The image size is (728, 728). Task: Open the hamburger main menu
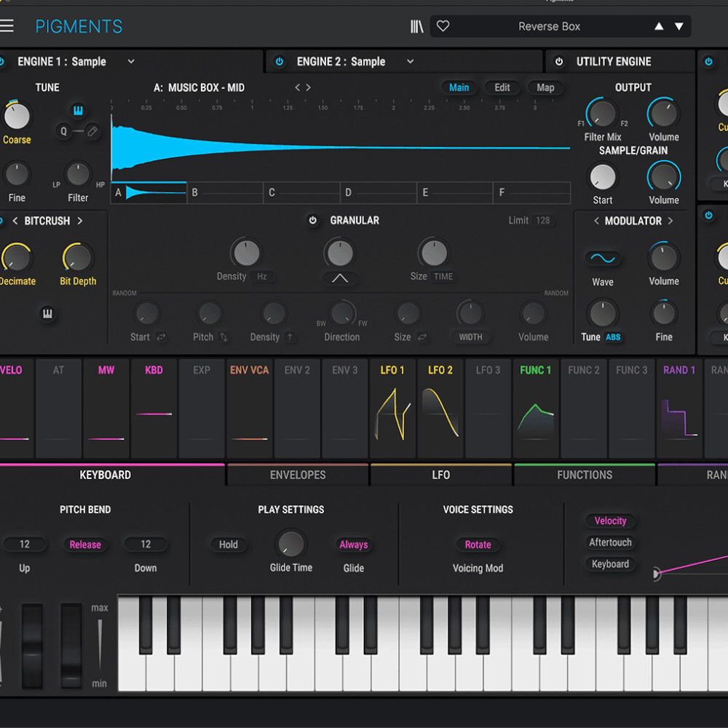(x=7, y=26)
